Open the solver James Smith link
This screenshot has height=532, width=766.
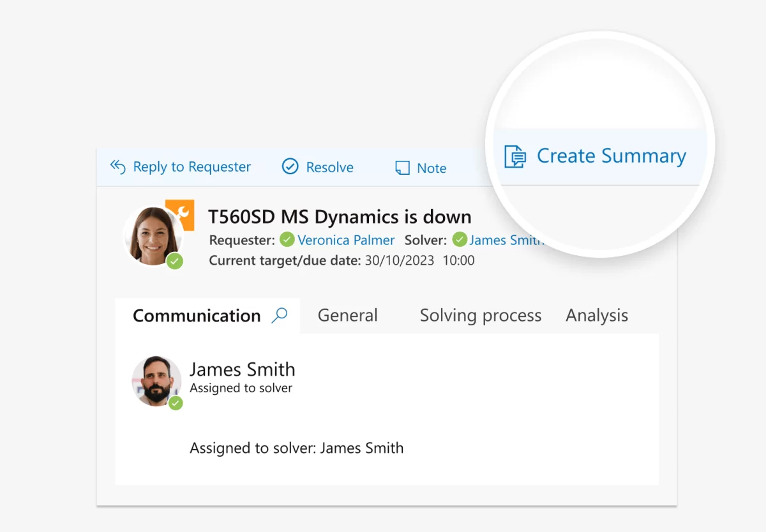click(506, 240)
